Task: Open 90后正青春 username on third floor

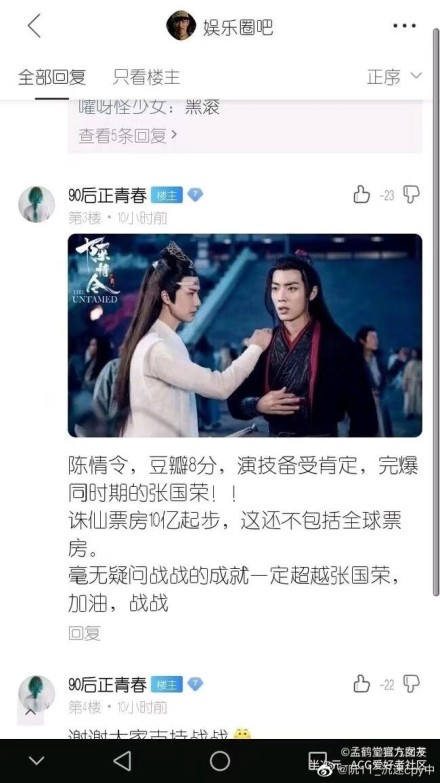Action: tap(107, 195)
